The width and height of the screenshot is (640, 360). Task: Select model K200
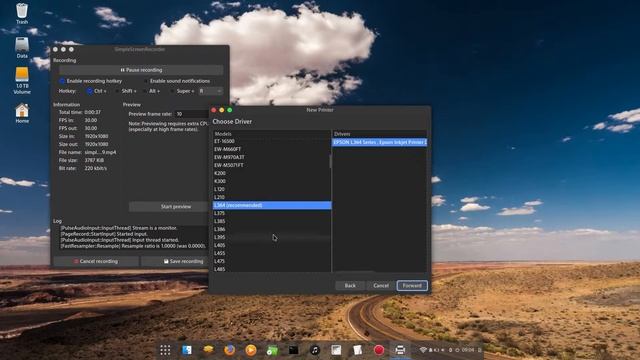(271, 173)
